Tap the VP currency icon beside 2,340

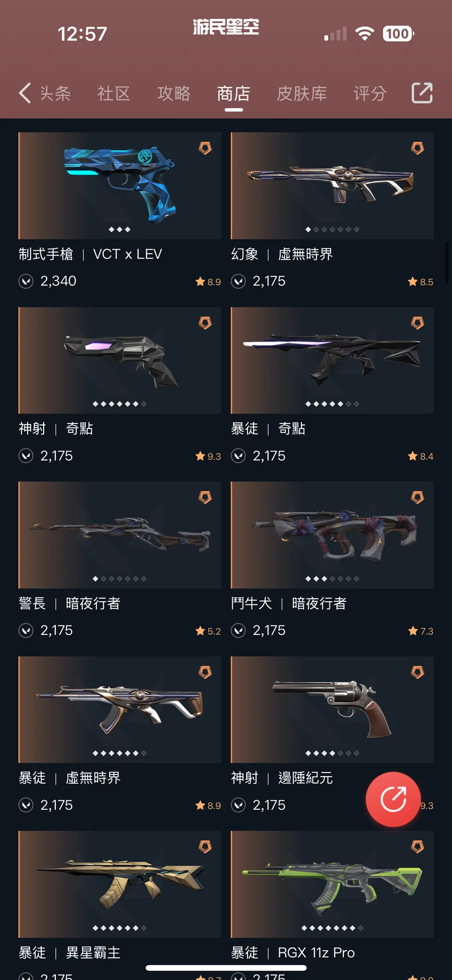pos(26,281)
